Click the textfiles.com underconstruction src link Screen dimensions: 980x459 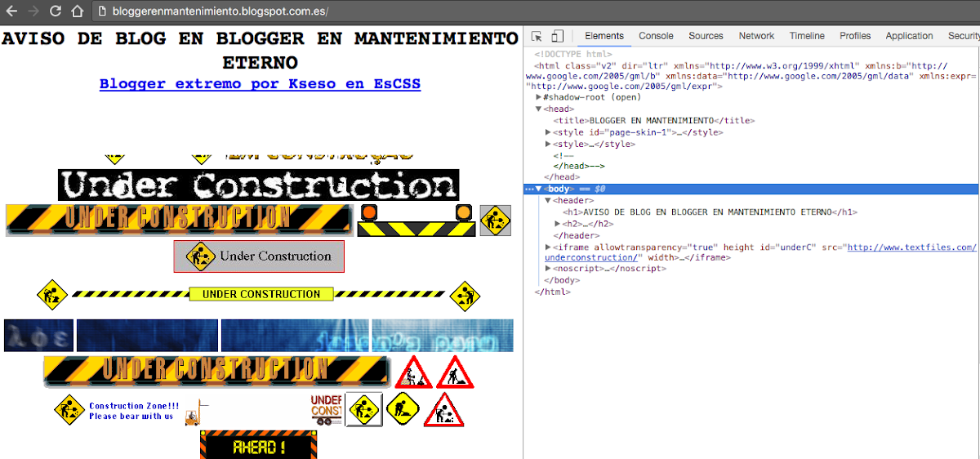pyautogui.click(x=911, y=247)
